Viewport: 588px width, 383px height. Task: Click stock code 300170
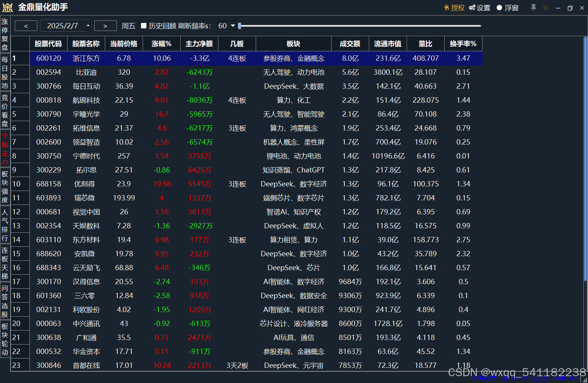[49, 281]
